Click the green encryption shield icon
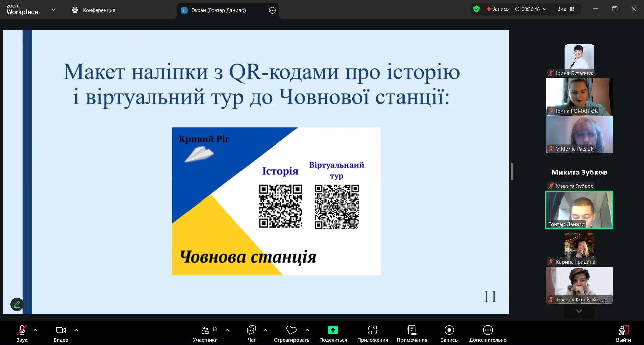 476,9
